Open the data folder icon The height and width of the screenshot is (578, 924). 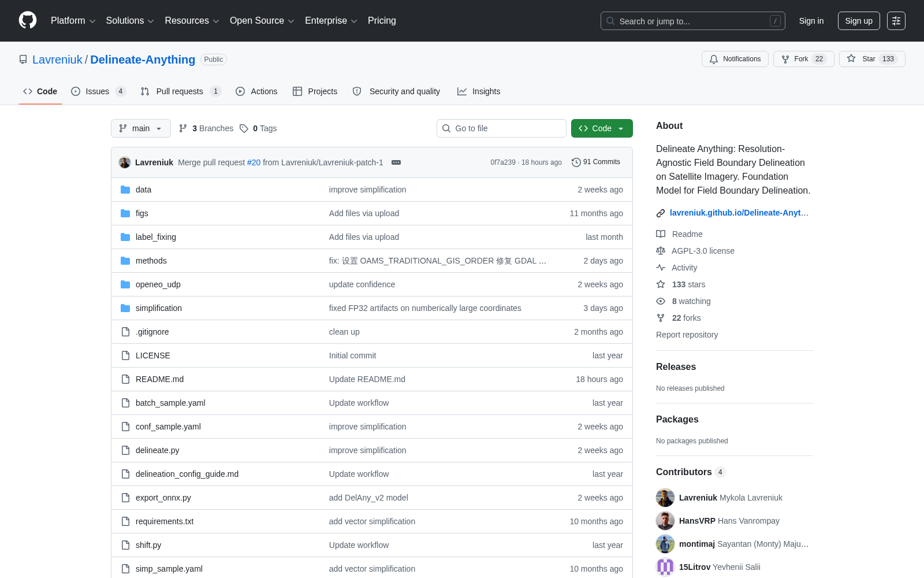coord(125,190)
